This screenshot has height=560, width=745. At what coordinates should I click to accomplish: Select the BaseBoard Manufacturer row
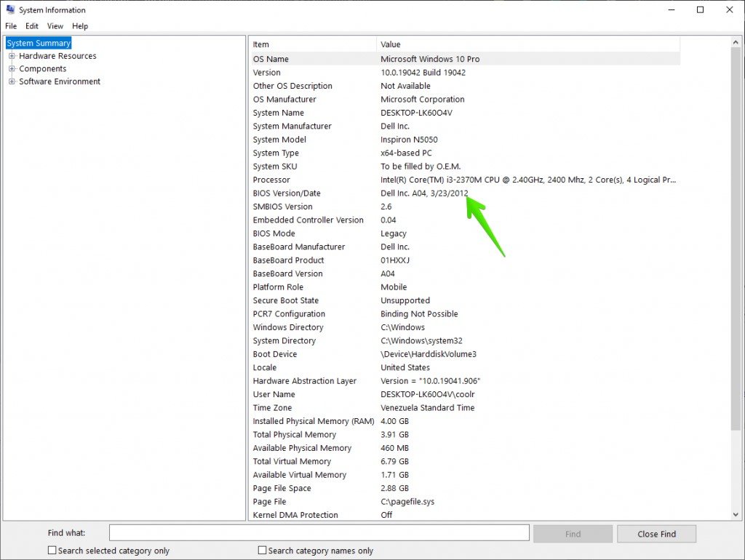(465, 247)
